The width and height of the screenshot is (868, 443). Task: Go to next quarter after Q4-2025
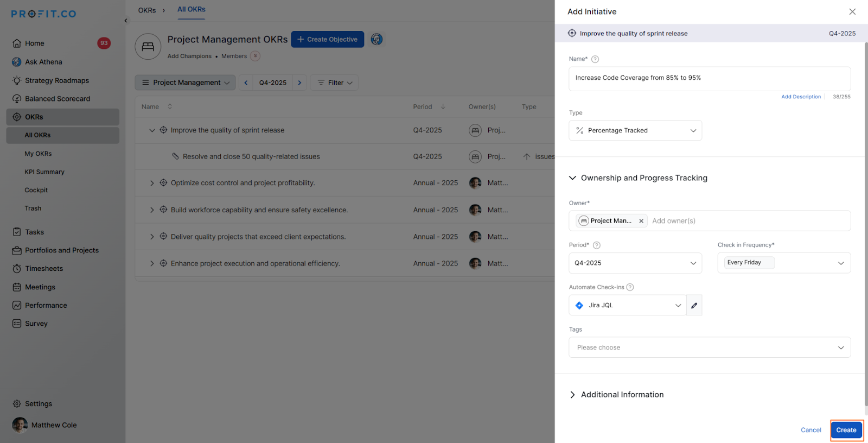click(299, 83)
